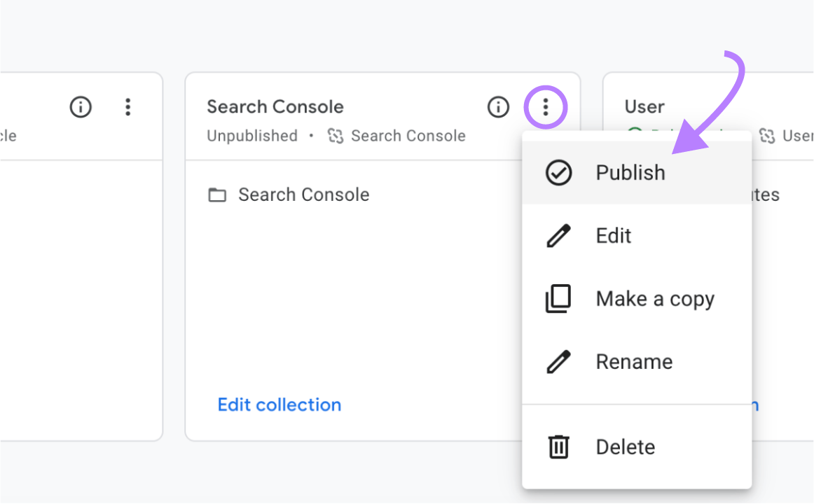Choose Delete at the bottom of the menu
This screenshot has height=504, width=814.
(x=625, y=447)
